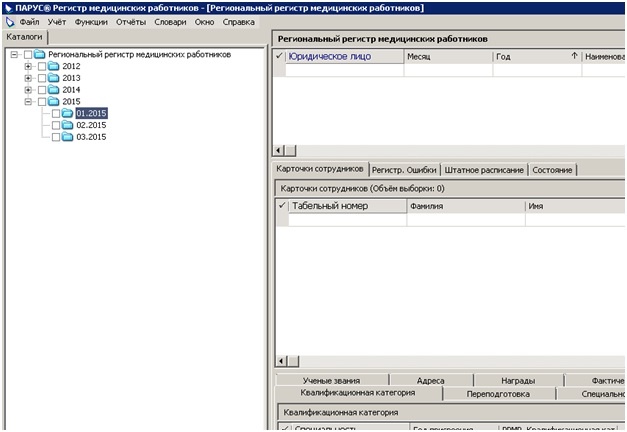Switch to Карточки сотрудников tab
627x432 pixels.
[x=320, y=169]
